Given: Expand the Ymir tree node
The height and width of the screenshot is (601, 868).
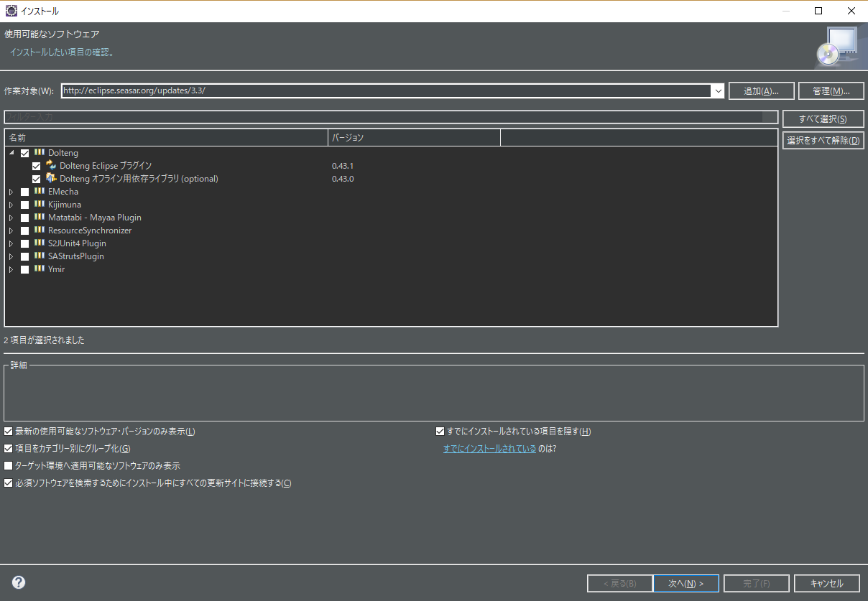Looking at the screenshot, I should pyautogui.click(x=11, y=269).
